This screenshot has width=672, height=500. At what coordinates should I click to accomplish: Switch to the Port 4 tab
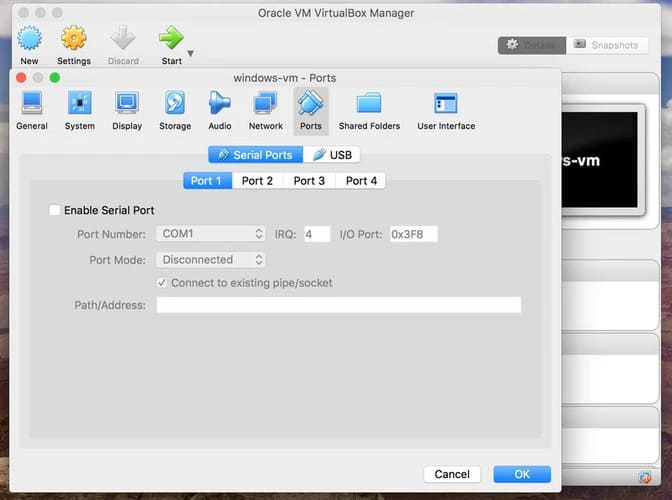pyautogui.click(x=361, y=181)
